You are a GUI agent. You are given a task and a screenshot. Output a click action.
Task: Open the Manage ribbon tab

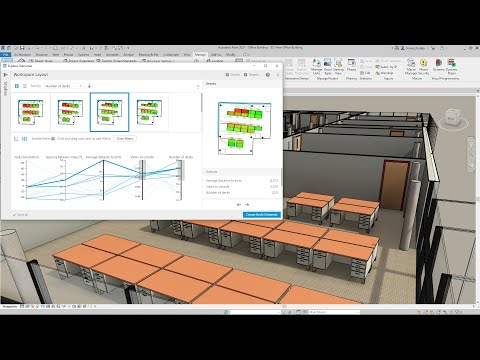(x=200, y=54)
